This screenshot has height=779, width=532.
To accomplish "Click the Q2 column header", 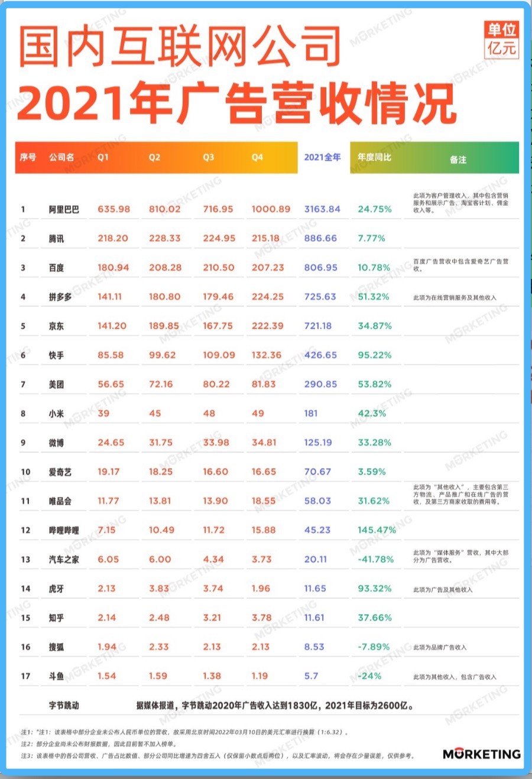I will [x=154, y=157].
